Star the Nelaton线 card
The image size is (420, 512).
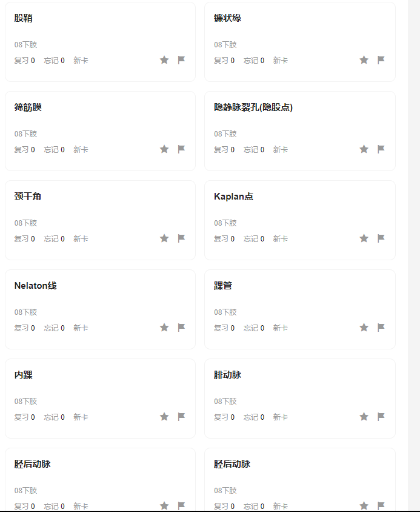tap(164, 328)
